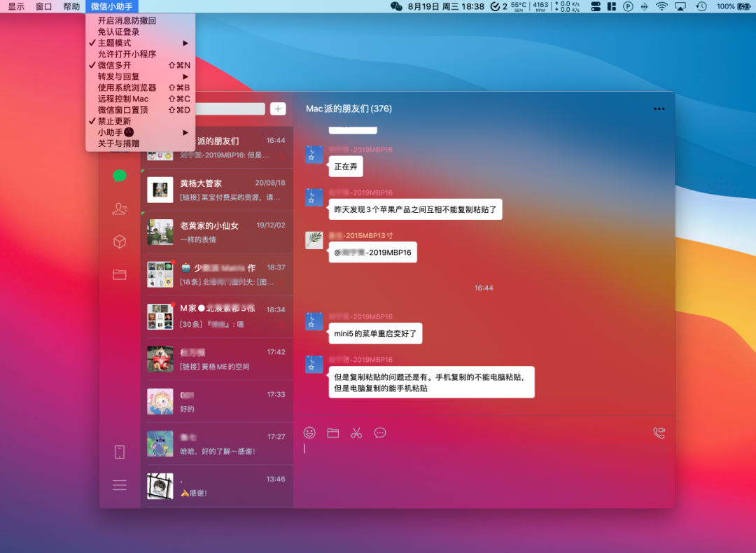Toggle 禁止更新 checked option

[140, 121]
